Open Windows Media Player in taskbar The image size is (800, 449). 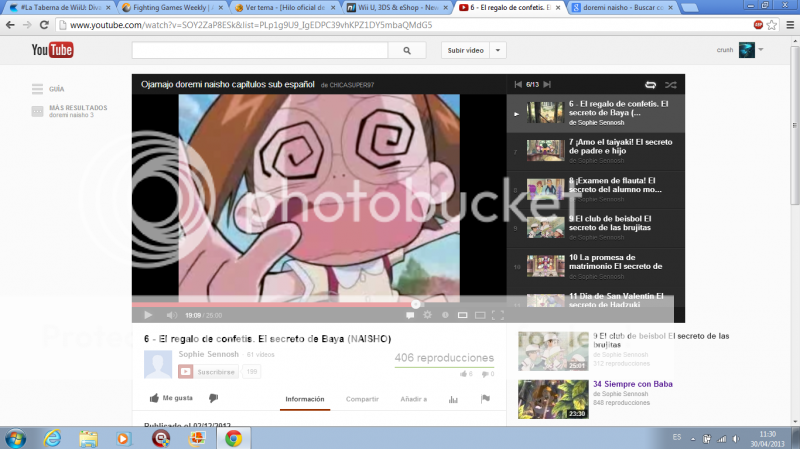coord(123,438)
